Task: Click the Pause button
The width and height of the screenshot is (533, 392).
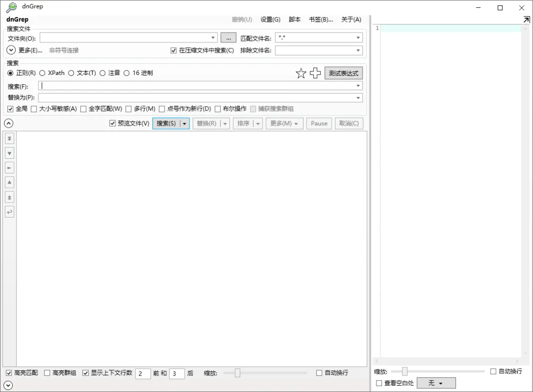Action: click(x=319, y=123)
